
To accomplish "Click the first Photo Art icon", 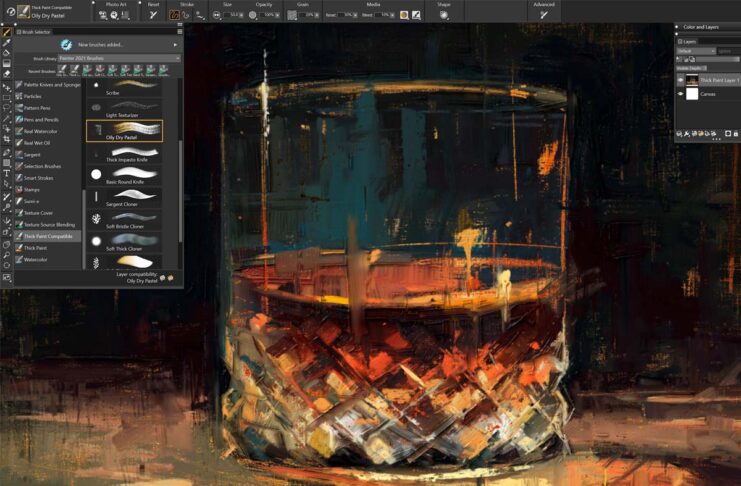I will click(x=103, y=15).
